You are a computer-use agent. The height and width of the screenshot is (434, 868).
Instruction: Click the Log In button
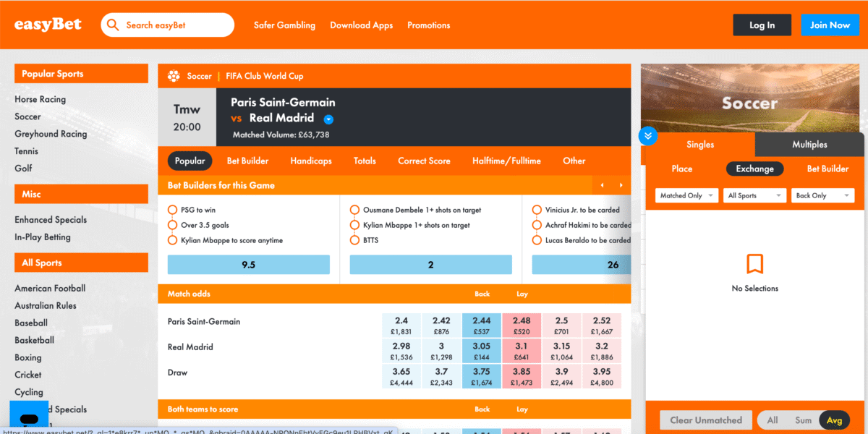point(762,25)
